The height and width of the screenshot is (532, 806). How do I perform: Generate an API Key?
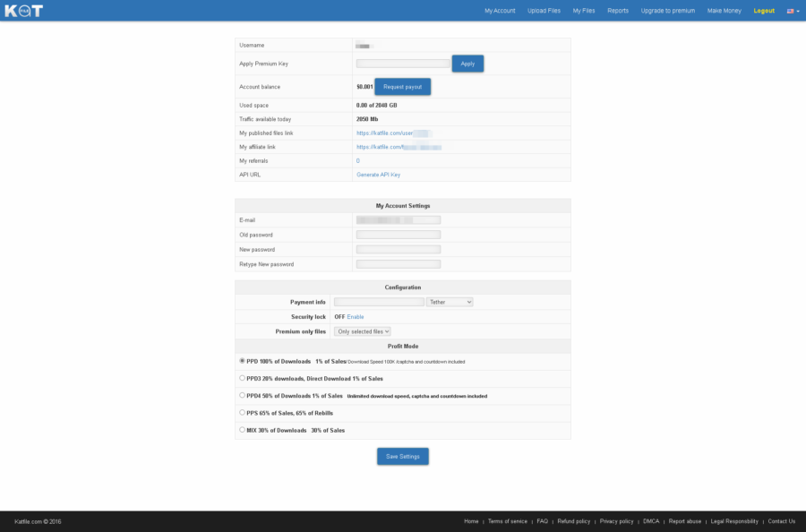pos(380,175)
